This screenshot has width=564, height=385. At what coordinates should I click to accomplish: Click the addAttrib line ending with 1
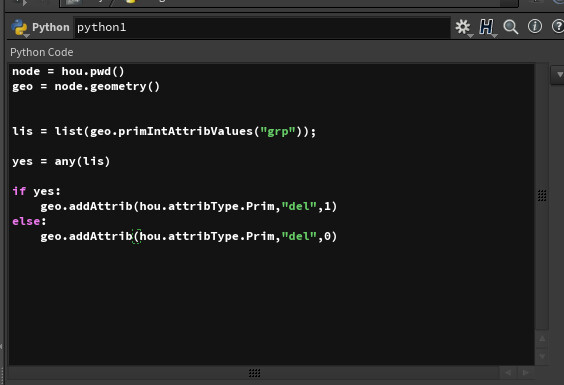click(x=188, y=206)
